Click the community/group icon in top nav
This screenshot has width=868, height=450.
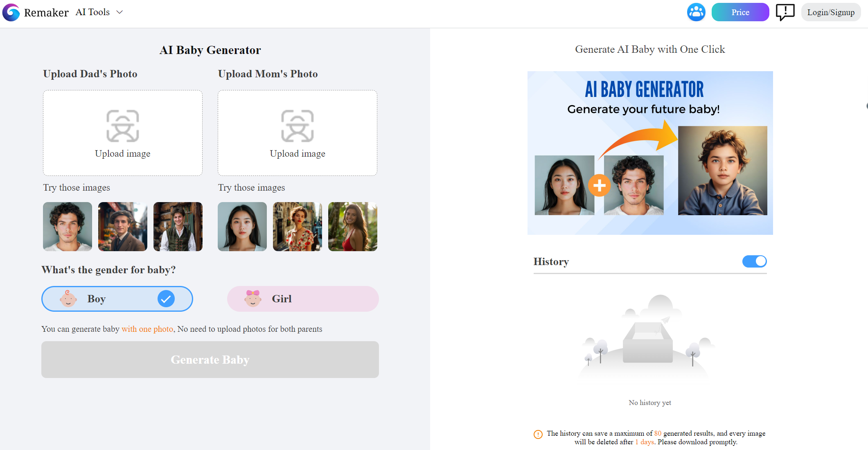pos(697,11)
